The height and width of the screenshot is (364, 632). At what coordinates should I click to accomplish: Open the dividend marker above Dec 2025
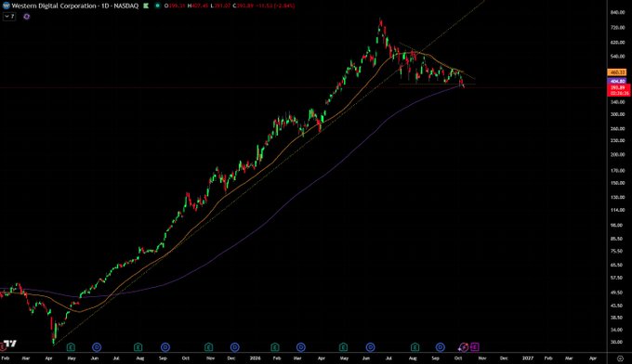[x=234, y=346]
